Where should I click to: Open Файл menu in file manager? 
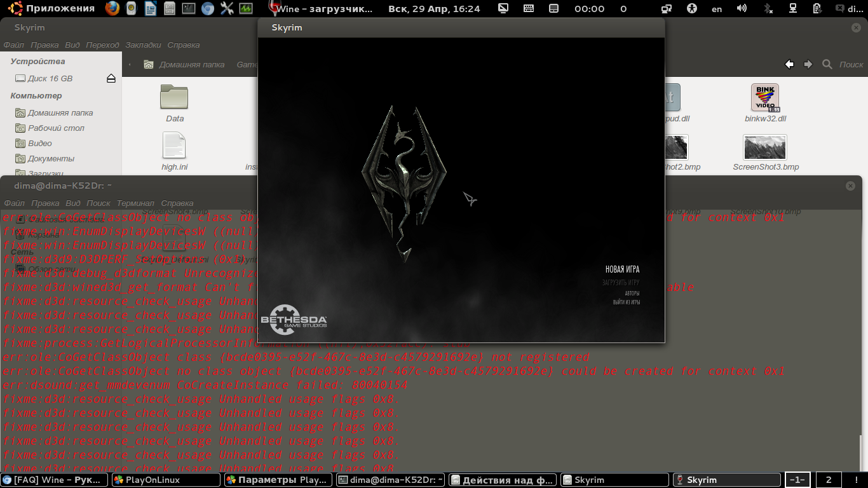click(x=14, y=45)
